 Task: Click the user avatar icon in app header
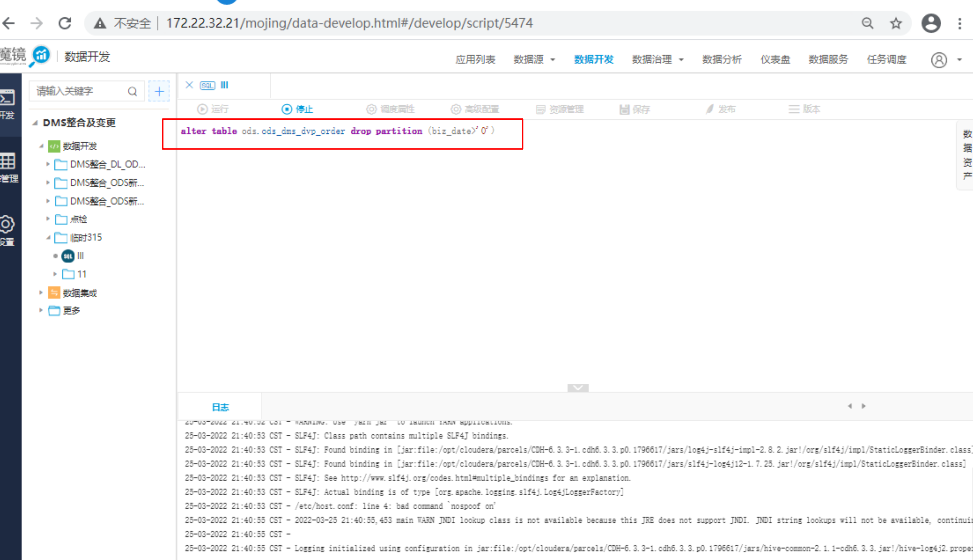pyautogui.click(x=939, y=60)
